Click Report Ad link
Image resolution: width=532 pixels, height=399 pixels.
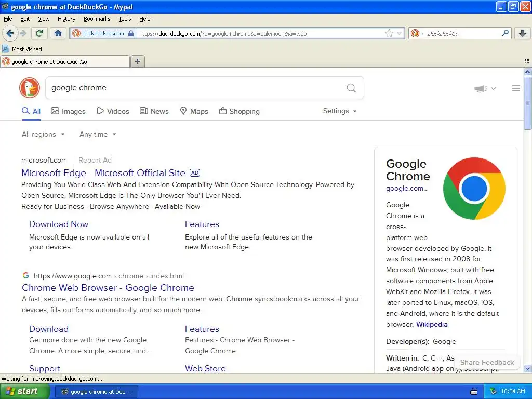pyautogui.click(x=95, y=160)
